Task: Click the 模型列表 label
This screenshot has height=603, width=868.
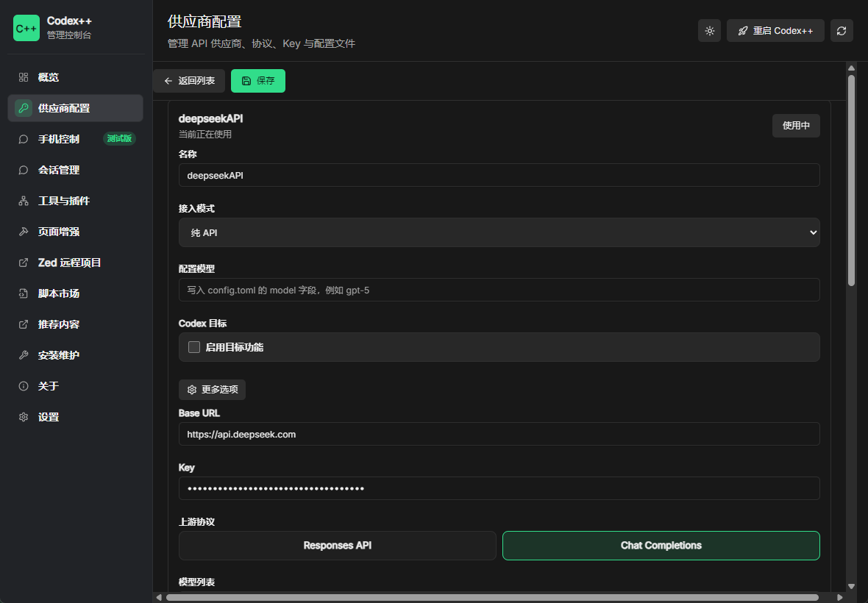Action: 196,582
